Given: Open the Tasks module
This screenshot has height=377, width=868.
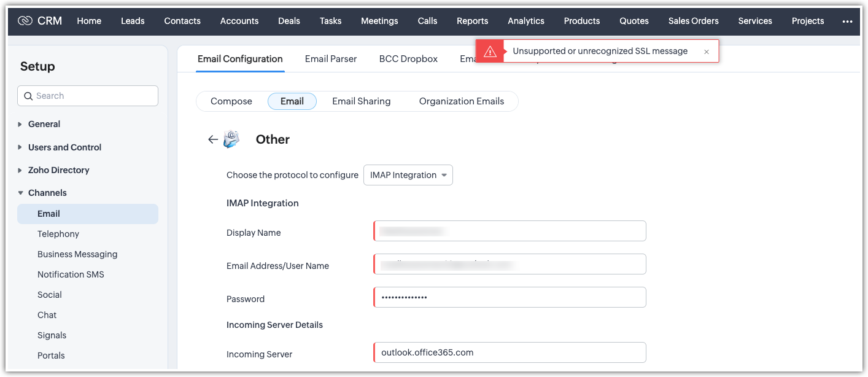Looking at the screenshot, I should (x=330, y=21).
